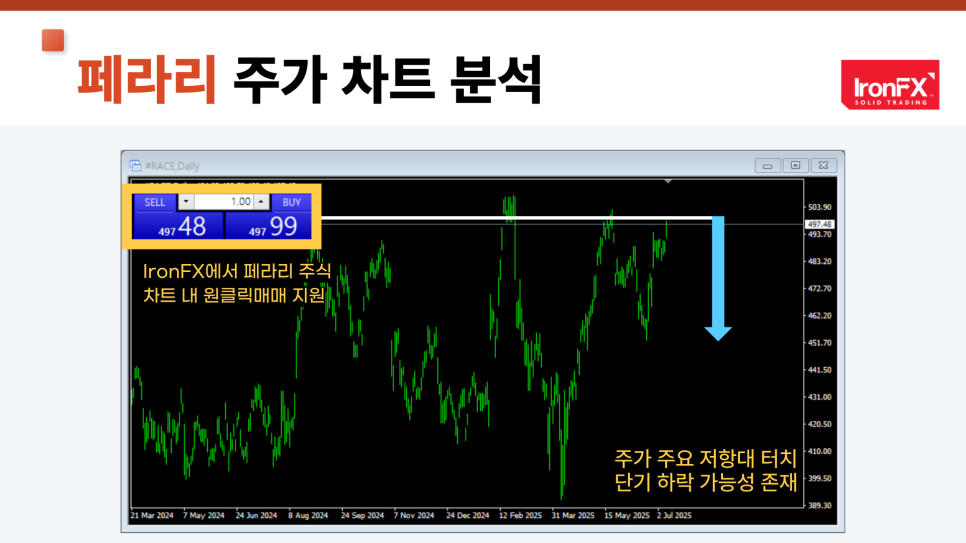Viewport: 966px width, 543px height.
Task: Close the #RACE,Daily chart window
Action: [824, 165]
